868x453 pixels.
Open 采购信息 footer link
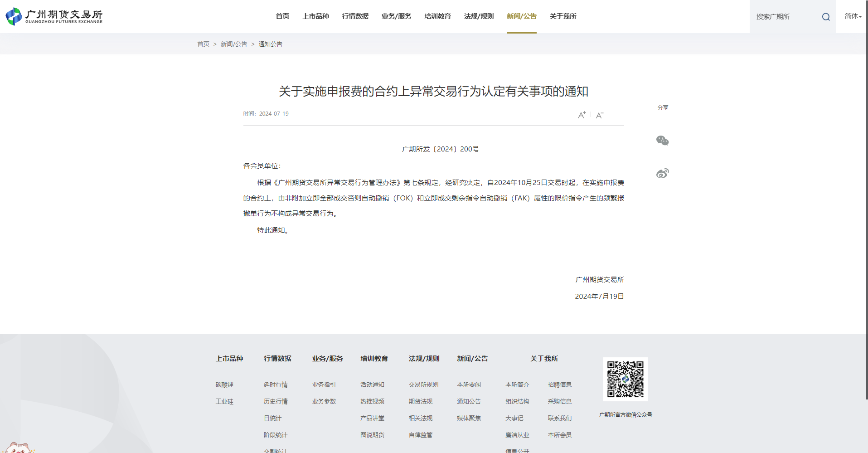coord(560,401)
